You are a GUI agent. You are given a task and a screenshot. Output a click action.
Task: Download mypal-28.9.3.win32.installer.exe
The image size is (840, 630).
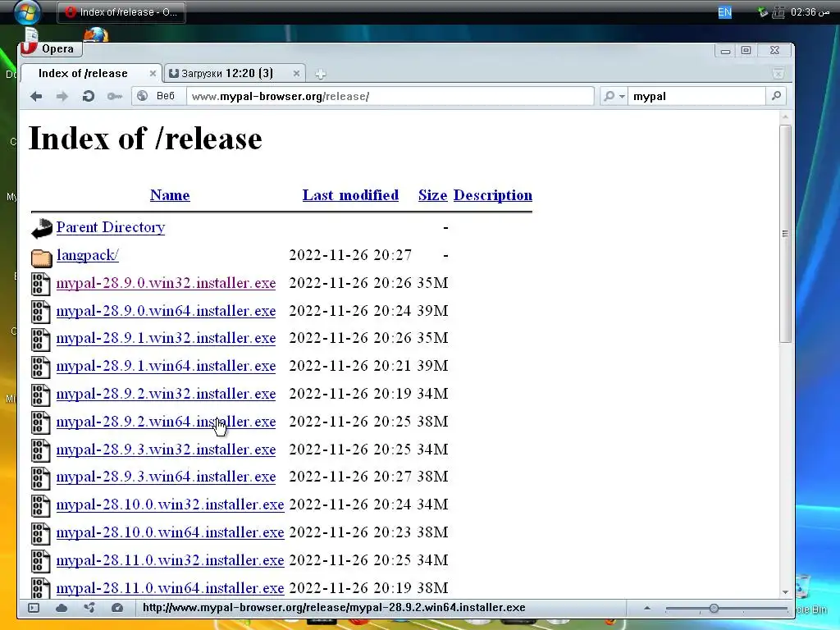coord(166,450)
